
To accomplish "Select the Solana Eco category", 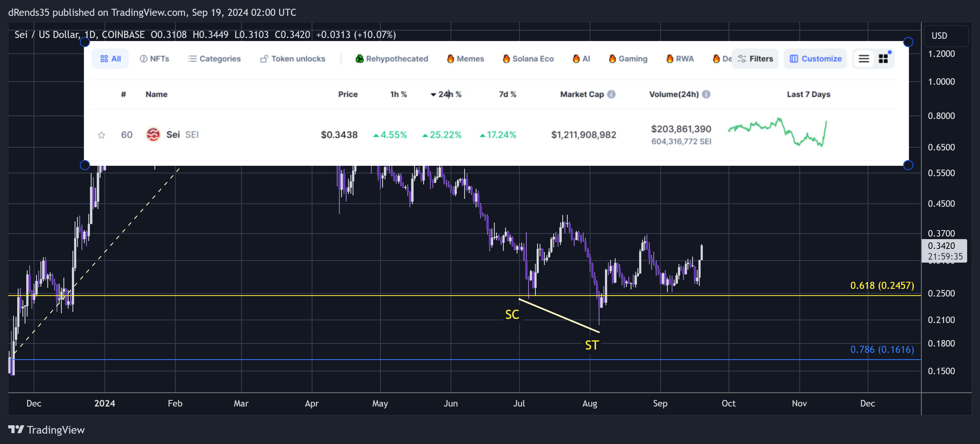I will pyautogui.click(x=528, y=59).
